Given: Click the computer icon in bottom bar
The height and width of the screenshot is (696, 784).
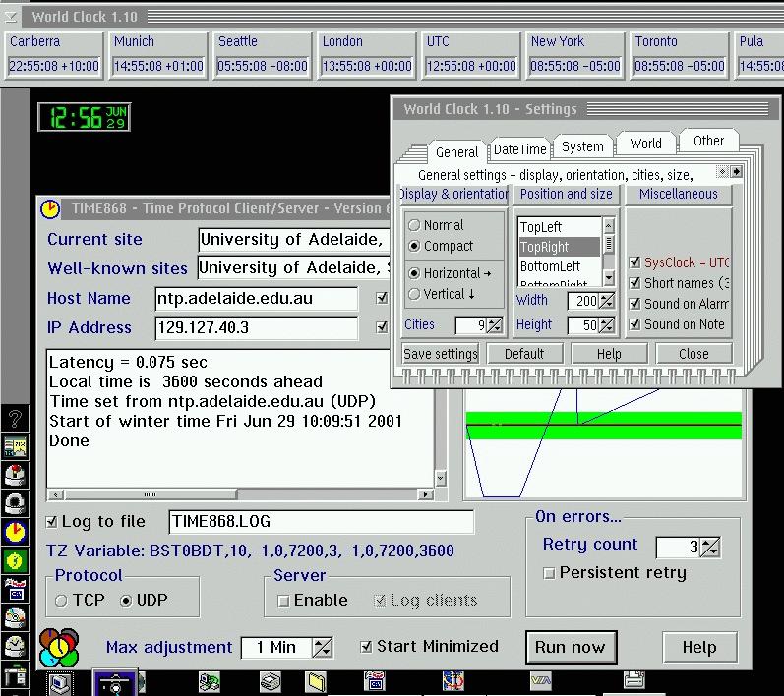Looking at the screenshot, I should [60, 683].
